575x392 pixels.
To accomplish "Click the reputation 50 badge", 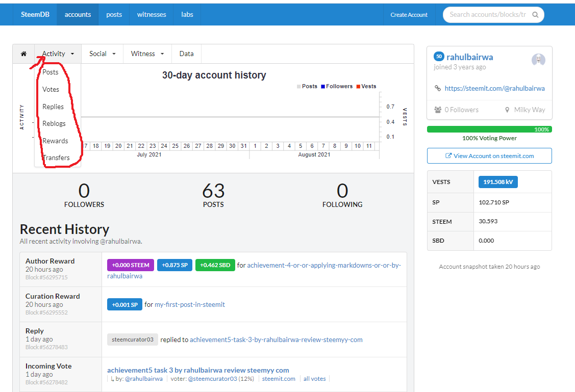I will (439, 57).
